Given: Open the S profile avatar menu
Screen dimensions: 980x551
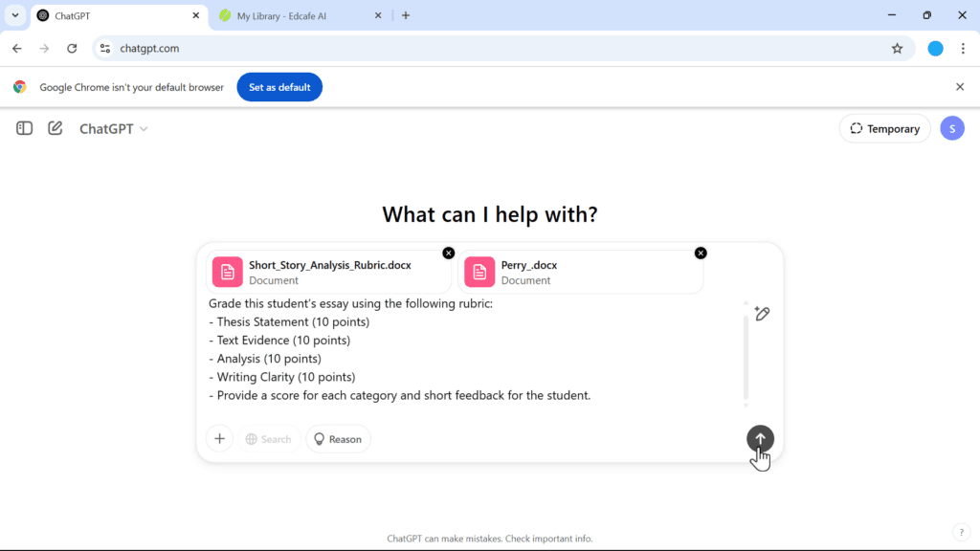Looking at the screenshot, I should (x=952, y=129).
